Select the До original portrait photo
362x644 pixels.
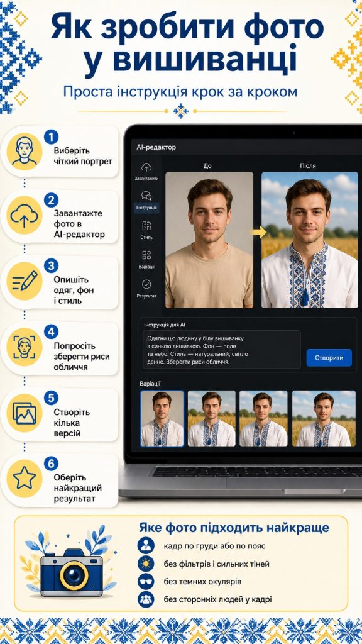coord(209,240)
